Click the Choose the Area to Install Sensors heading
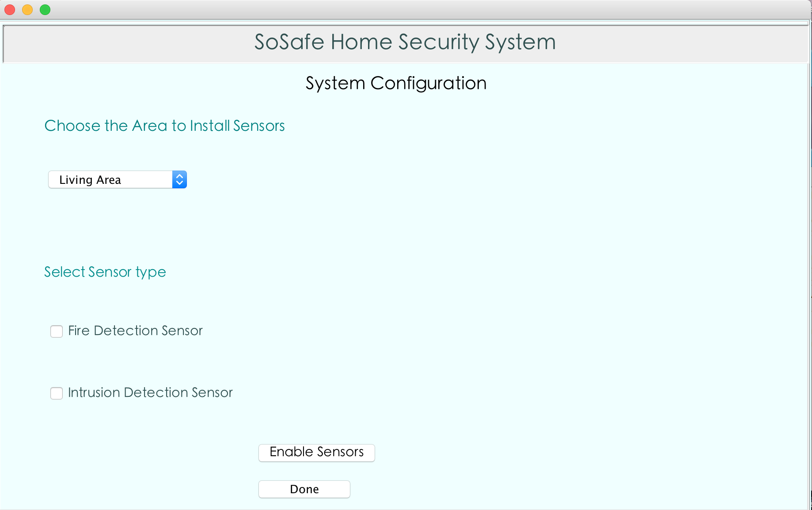 click(164, 126)
